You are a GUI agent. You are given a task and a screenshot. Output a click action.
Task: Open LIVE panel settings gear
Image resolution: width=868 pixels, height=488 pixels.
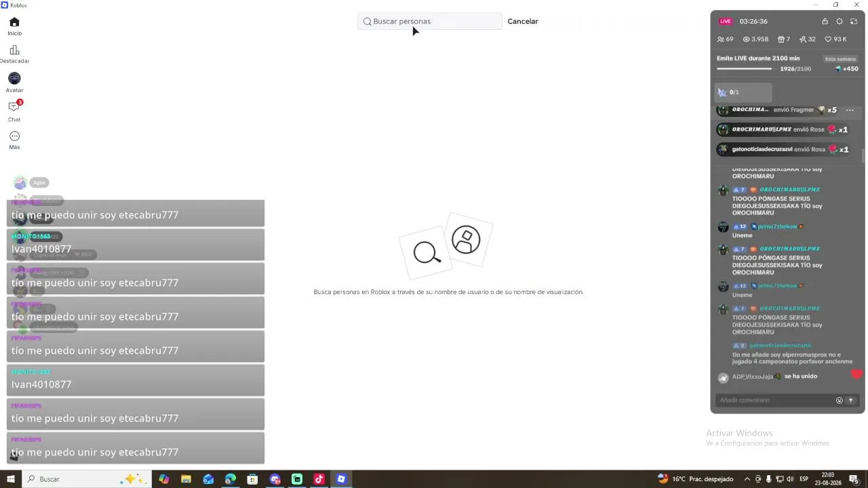click(840, 21)
